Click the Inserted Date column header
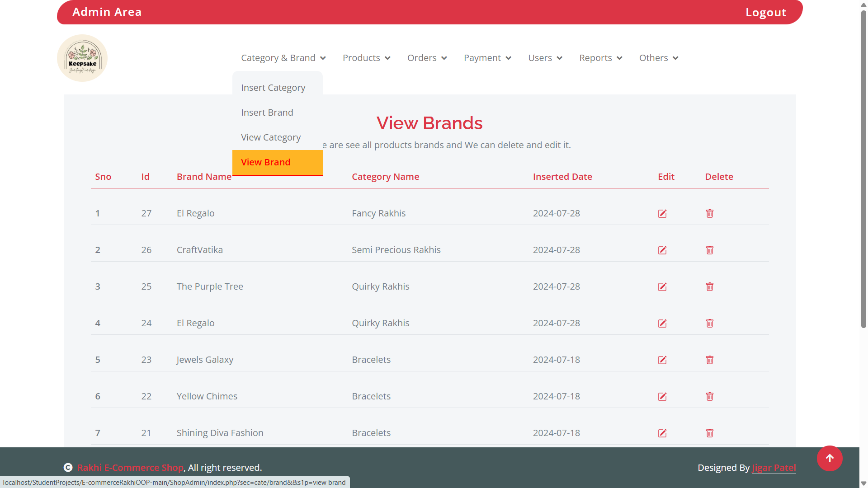 tap(562, 177)
